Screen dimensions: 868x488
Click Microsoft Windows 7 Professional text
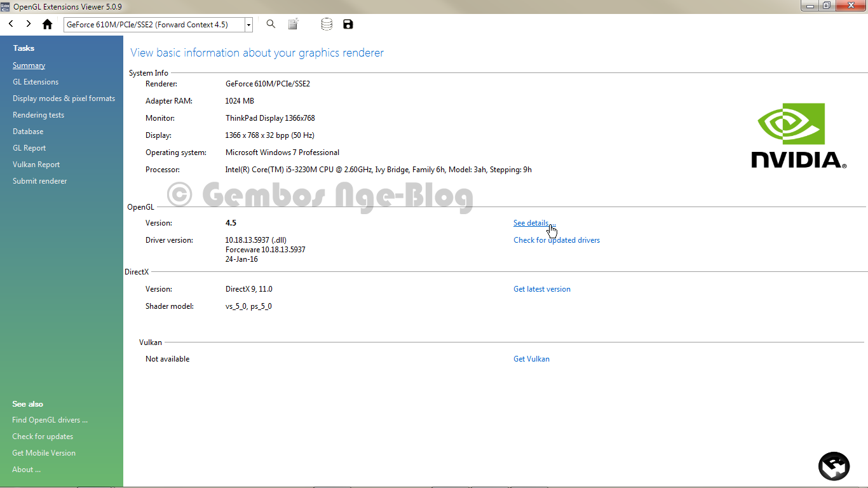pos(282,152)
